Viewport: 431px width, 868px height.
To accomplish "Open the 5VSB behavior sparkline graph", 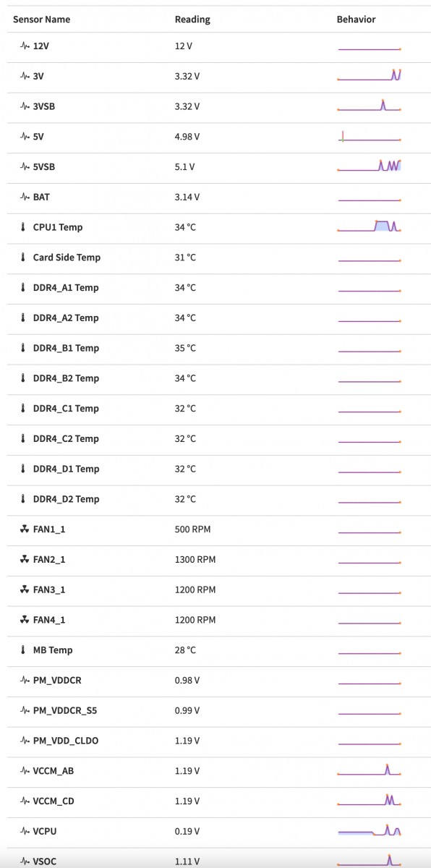I will (370, 166).
